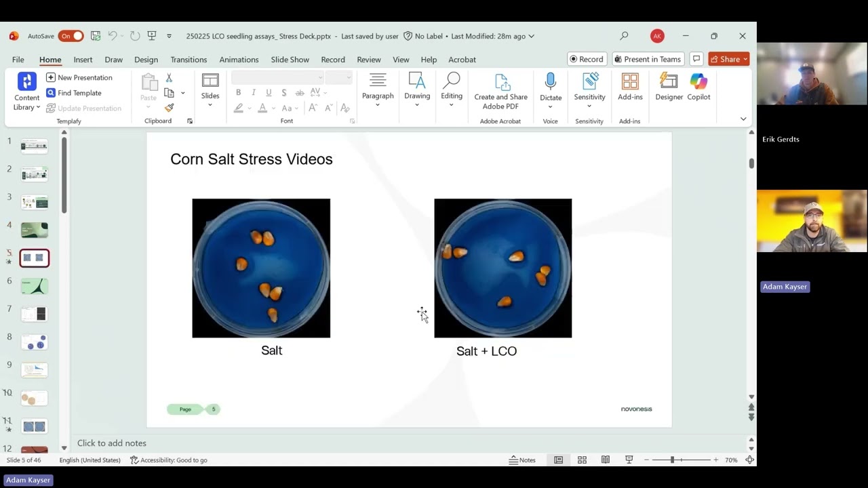The width and height of the screenshot is (868, 488).
Task: Open the font name combo box
Action: click(x=277, y=77)
